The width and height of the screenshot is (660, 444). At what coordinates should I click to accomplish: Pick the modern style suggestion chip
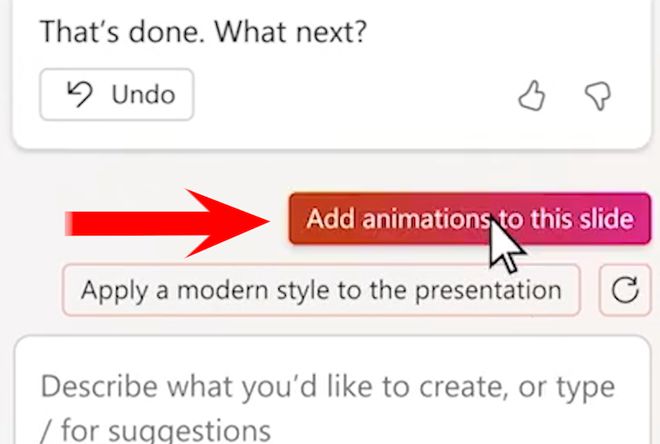[321, 291]
